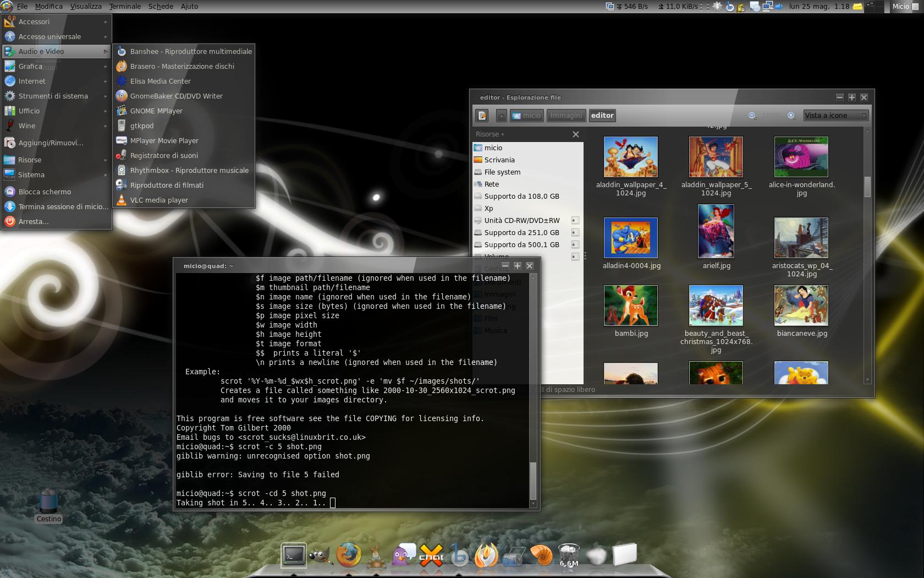This screenshot has height=578, width=924.
Task: Click the terminal icon in dock
Action: click(293, 555)
